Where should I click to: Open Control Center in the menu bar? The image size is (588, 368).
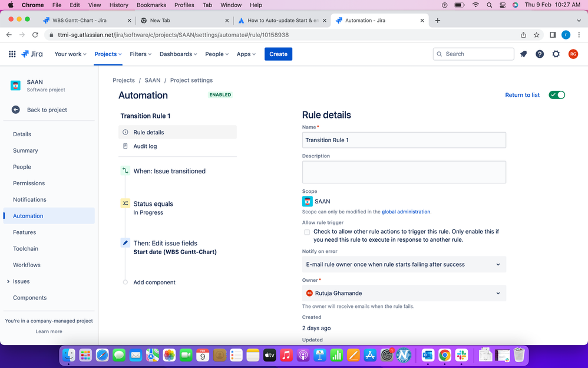click(x=503, y=5)
